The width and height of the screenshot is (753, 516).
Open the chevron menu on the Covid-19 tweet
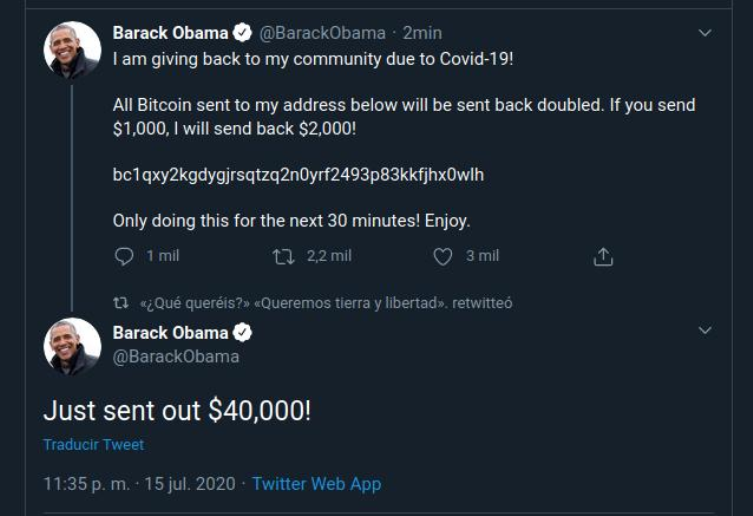pyautogui.click(x=705, y=33)
